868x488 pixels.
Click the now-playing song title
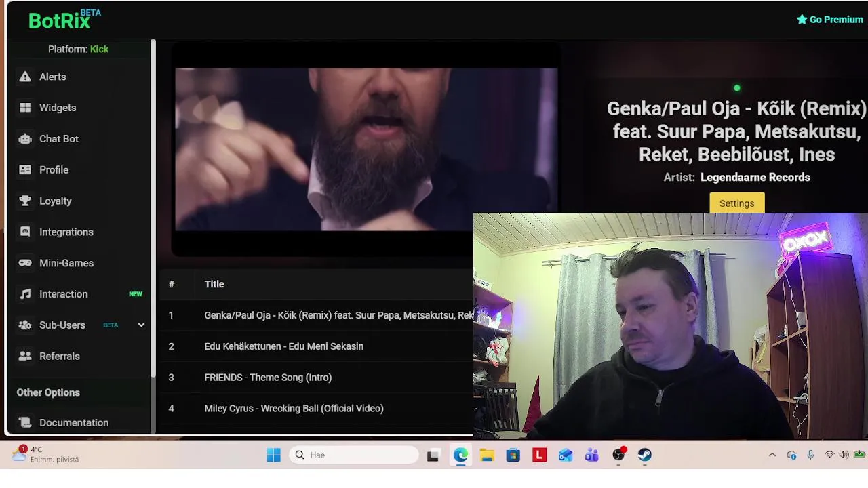pyautogui.click(x=736, y=131)
